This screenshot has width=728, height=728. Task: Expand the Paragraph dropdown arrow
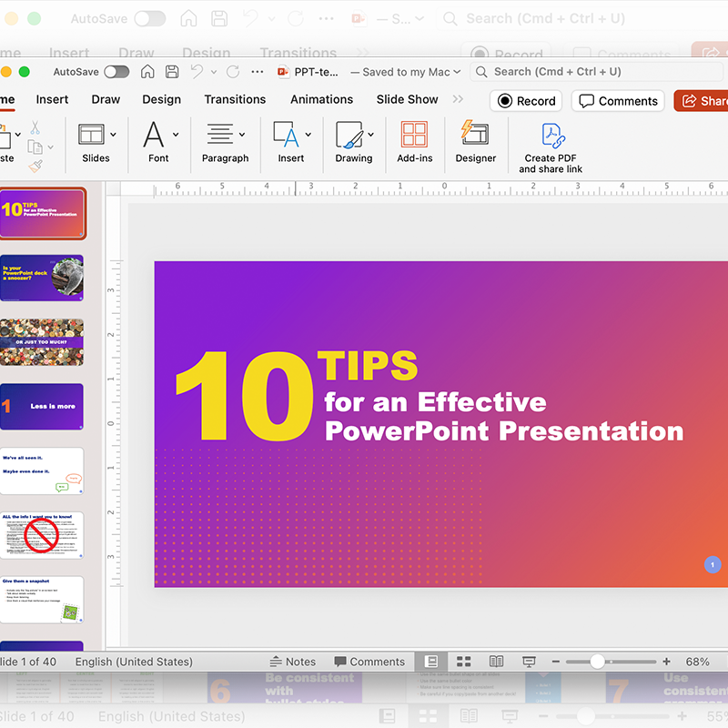tap(242, 135)
